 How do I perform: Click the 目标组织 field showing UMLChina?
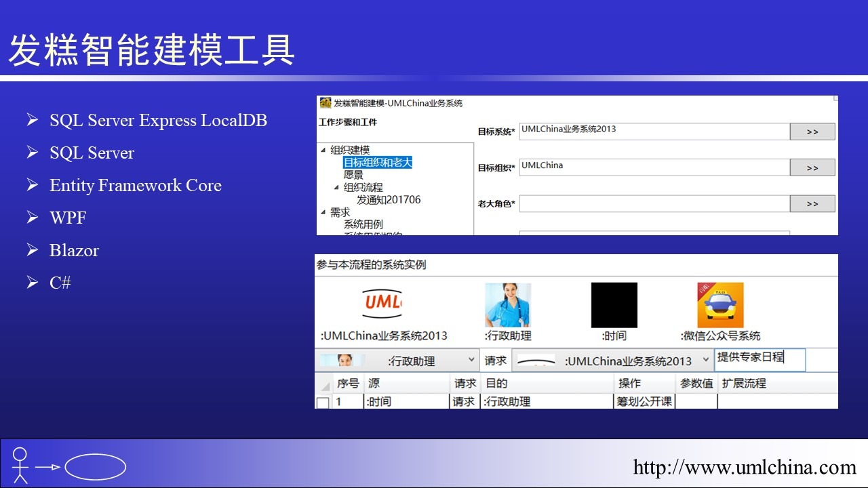point(654,167)
